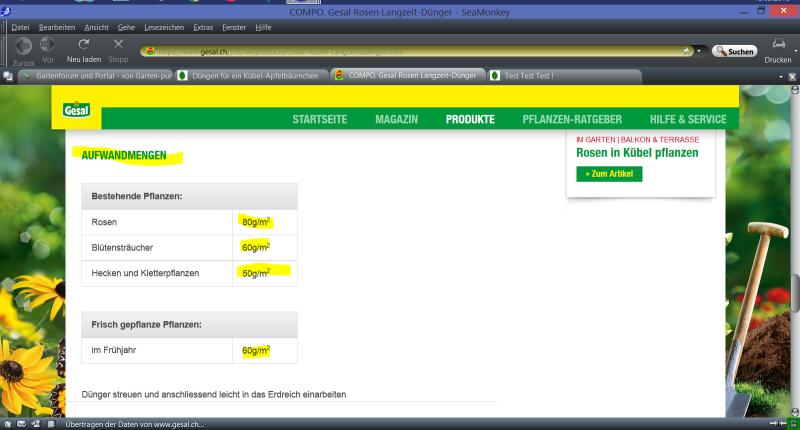The width and height of the screenshot is (800, 430).
Task: Click the feed/bookmark icon inside address bar
Action: [686, 51]
